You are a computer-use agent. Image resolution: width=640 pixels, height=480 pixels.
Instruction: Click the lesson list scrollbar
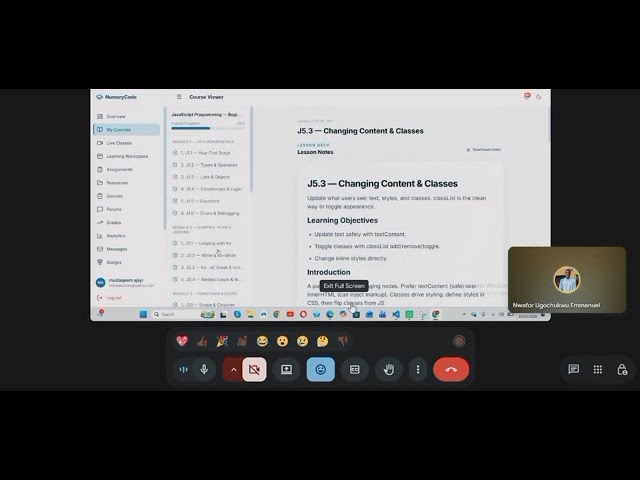pos(252,149)
